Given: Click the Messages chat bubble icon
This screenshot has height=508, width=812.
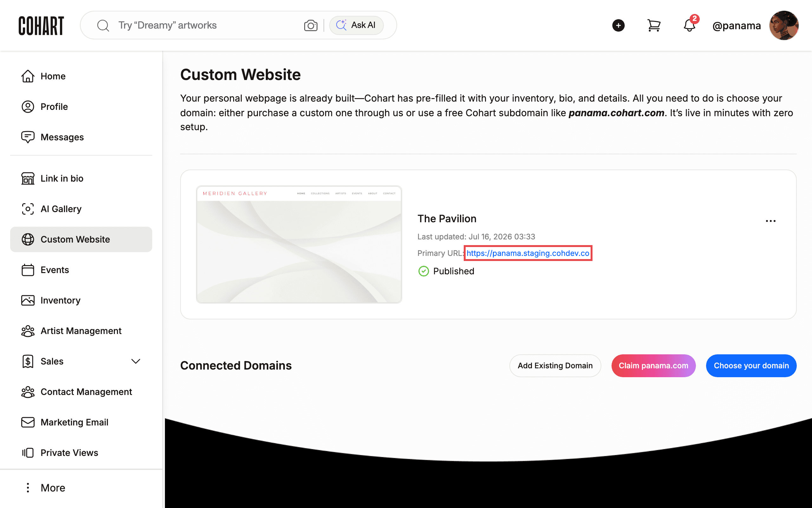Looking at the screenshot, I should coord(28,137).
